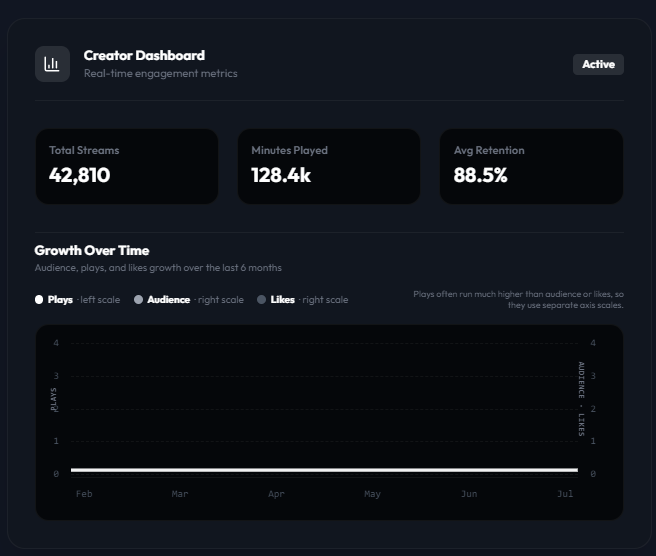Open the Minutes Played stat card
The image size is (656, 556).
tap(329, 167)
